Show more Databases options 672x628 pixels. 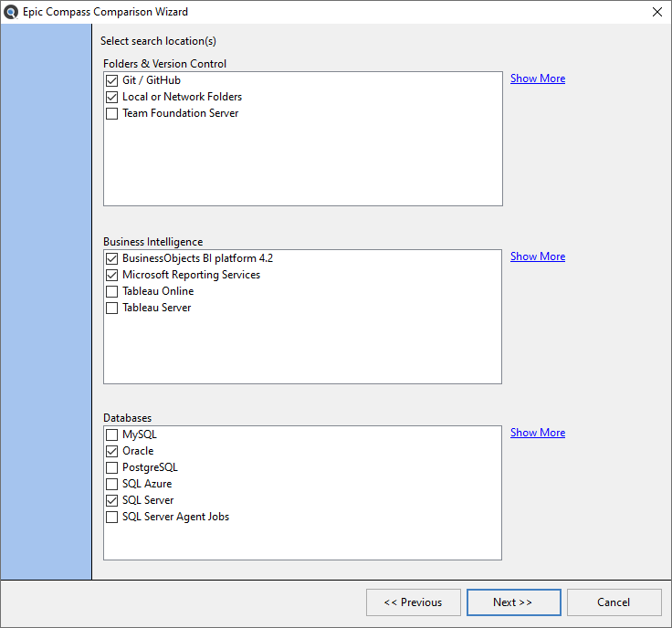[538, 433]
